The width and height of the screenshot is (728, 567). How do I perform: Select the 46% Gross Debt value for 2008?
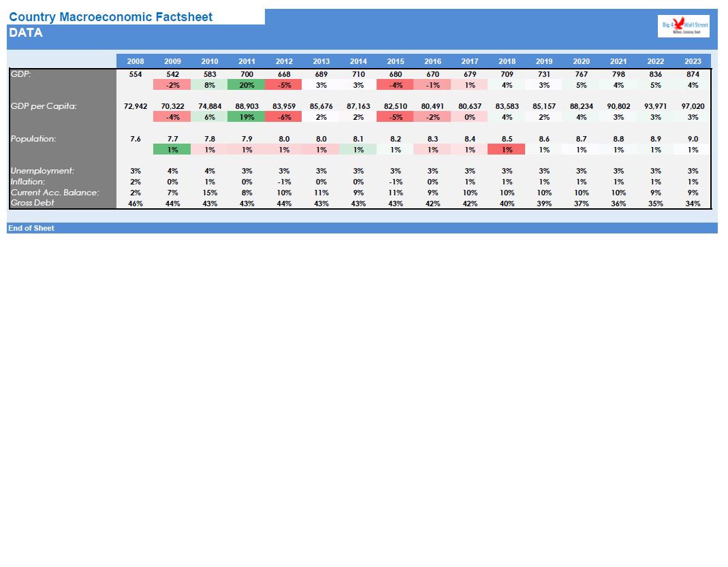coord(135,203)
